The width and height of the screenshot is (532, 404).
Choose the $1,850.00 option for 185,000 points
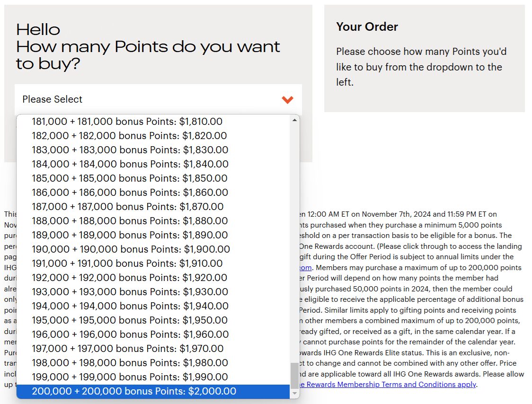click(x=153, y=178)
